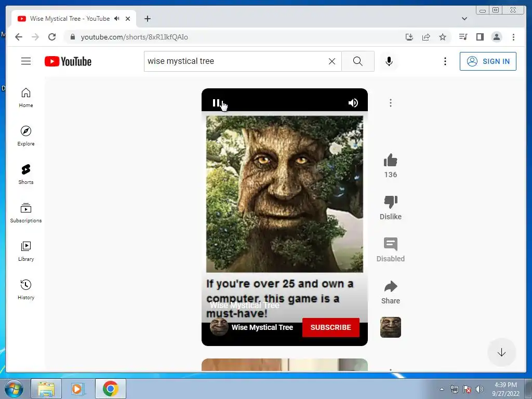This screenshot has width=532, height=399.
Task: Mute tab via speaker icon on tab
Action: 117,19
